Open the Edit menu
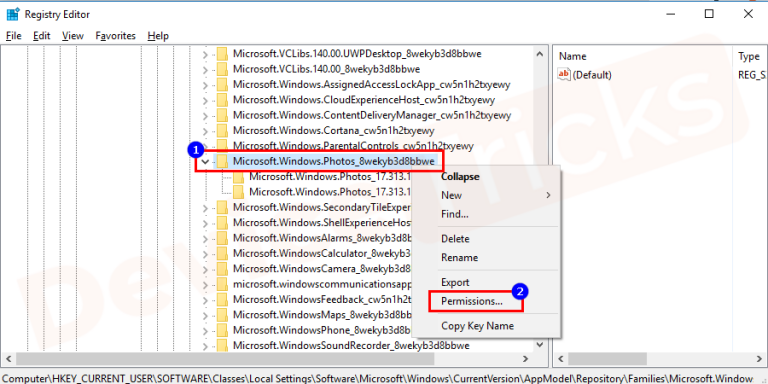This screenshot has height=384, width=768. 42,36
